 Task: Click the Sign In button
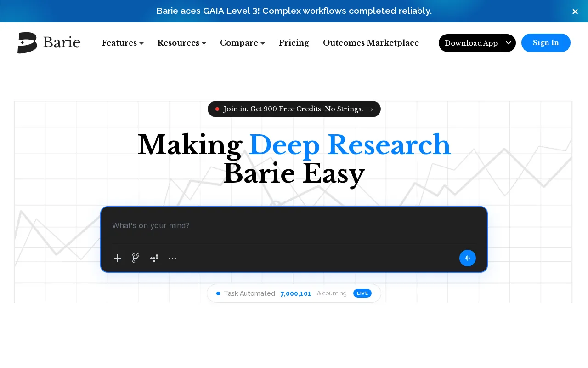pyautogui.click(x=546, y=43)
